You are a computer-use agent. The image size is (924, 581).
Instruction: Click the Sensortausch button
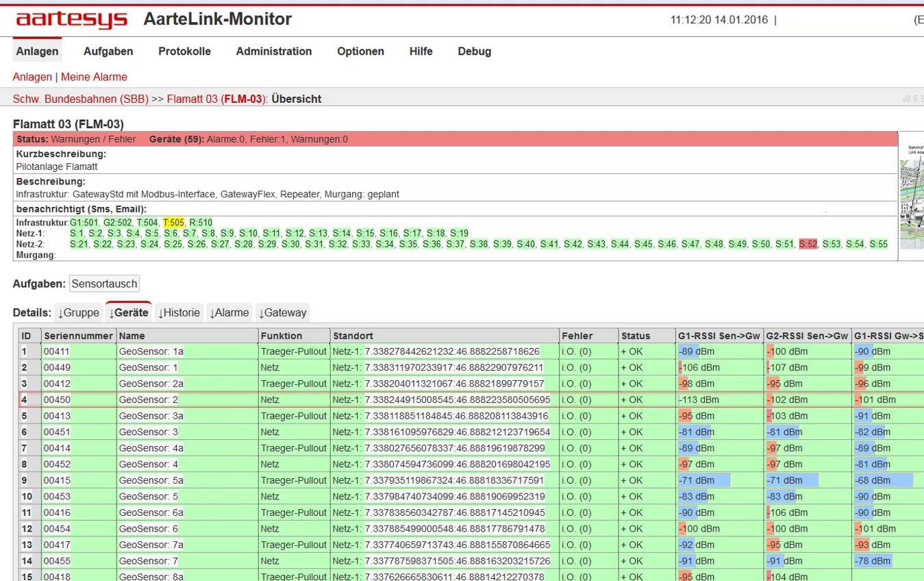coord(105,284)
